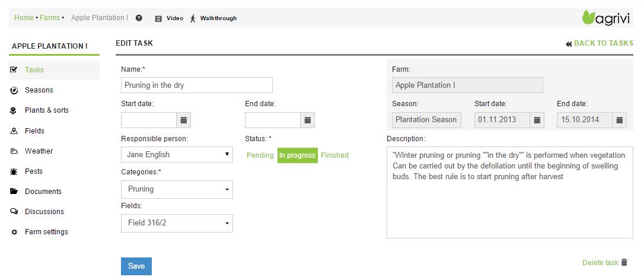The image size is (644, 280).
Task: Open Responsible person dropdown
Action: tap(176, 155)
